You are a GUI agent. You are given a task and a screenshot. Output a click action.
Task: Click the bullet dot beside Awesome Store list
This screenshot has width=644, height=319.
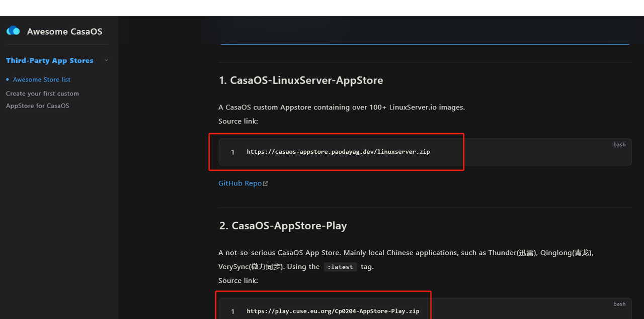pyautogui.click(x=8, y=80)
